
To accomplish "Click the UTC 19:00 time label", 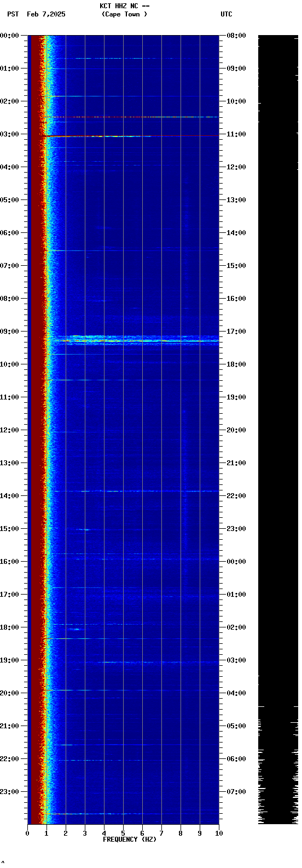I will point(236,397).
